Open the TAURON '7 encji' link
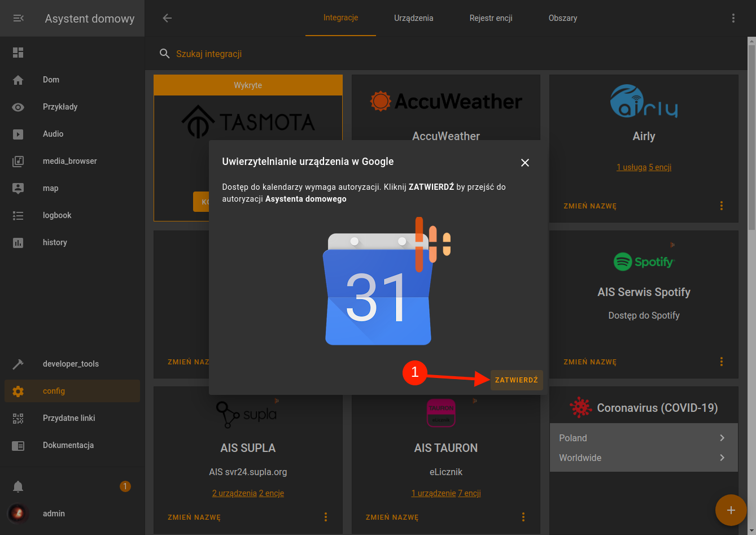The width and height of the screenshot is (756, 535). coord(470,493)
